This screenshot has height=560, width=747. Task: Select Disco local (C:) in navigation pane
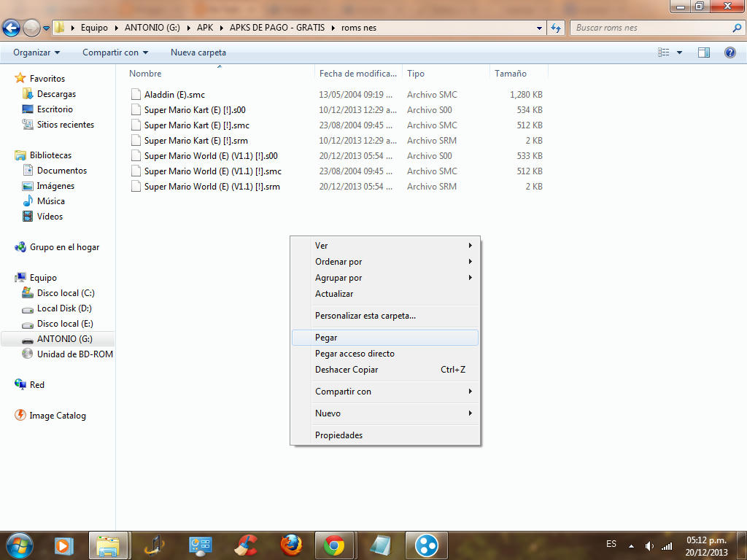click(x=66, y=293)
